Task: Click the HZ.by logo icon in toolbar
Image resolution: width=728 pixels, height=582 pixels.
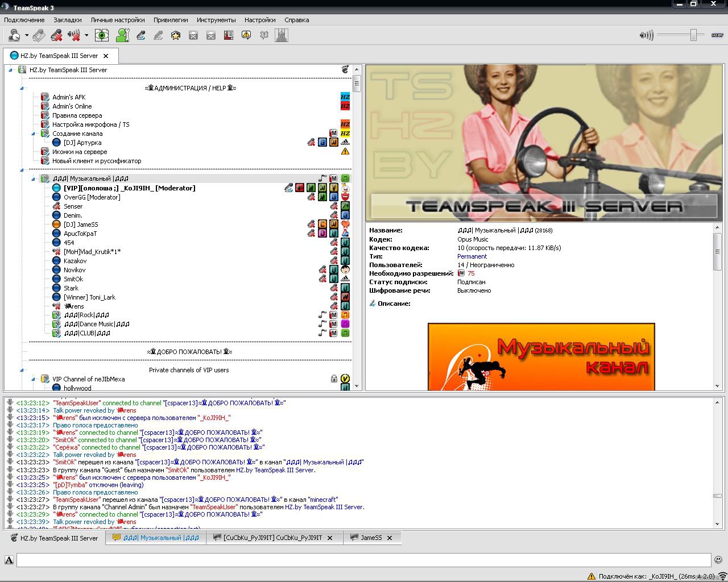Action: point(717,35)
